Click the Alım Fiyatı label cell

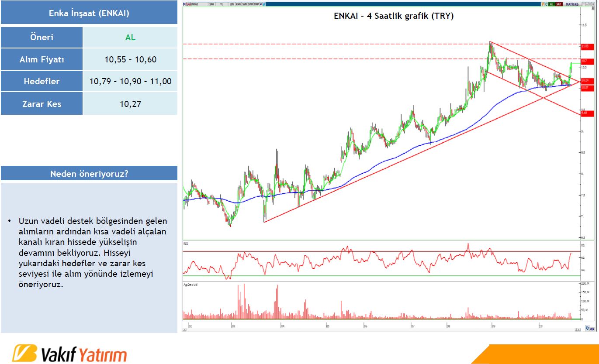[42, 59]
